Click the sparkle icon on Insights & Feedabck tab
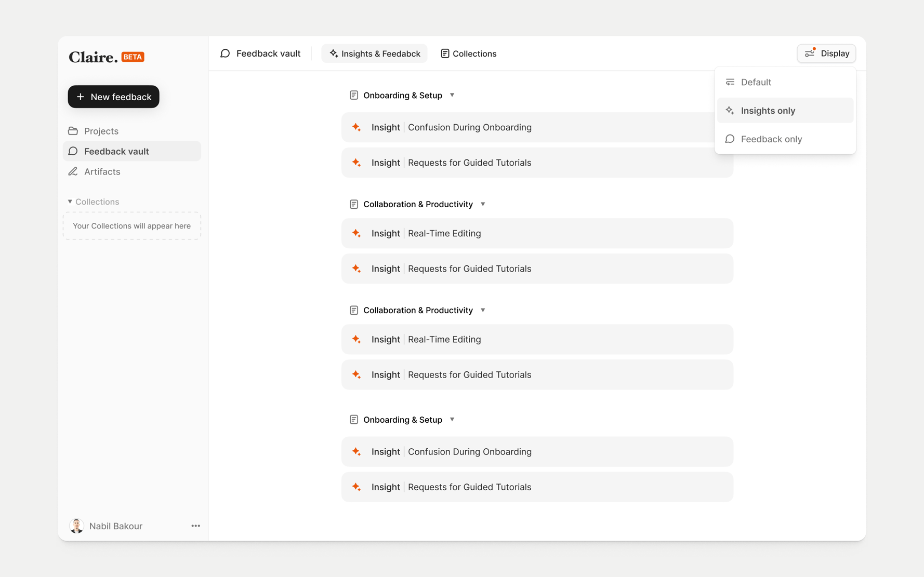Viewport: 924px width, 577px height. click(x=334, y=53)
